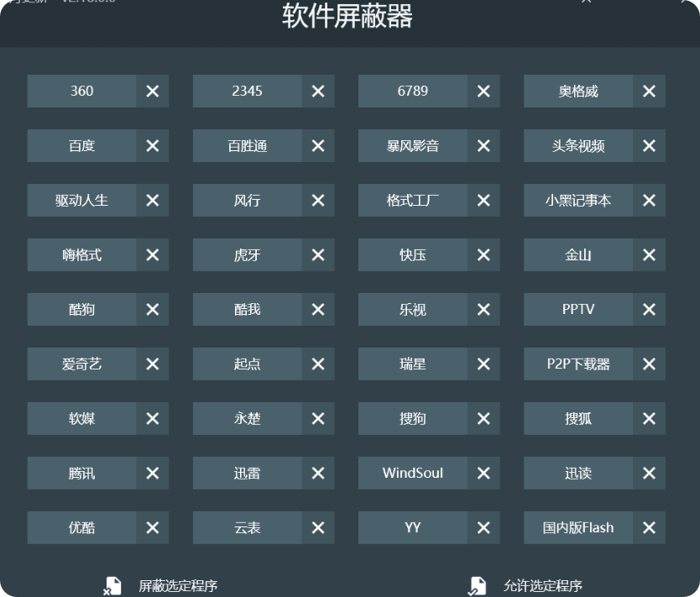This screenshot has height=597, width=700.
Task: Choose the 优酷 program label
Action: [81, 528]
